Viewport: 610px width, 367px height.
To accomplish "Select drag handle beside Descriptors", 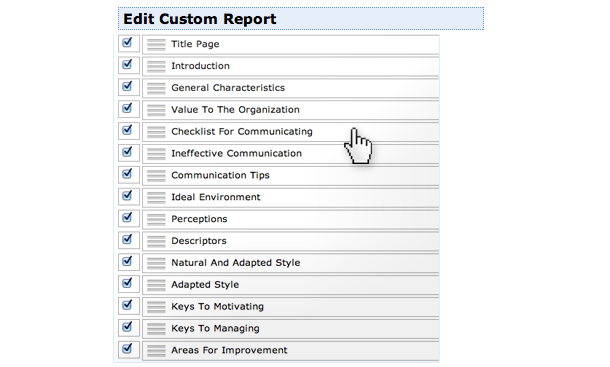I will coord(156,241).
